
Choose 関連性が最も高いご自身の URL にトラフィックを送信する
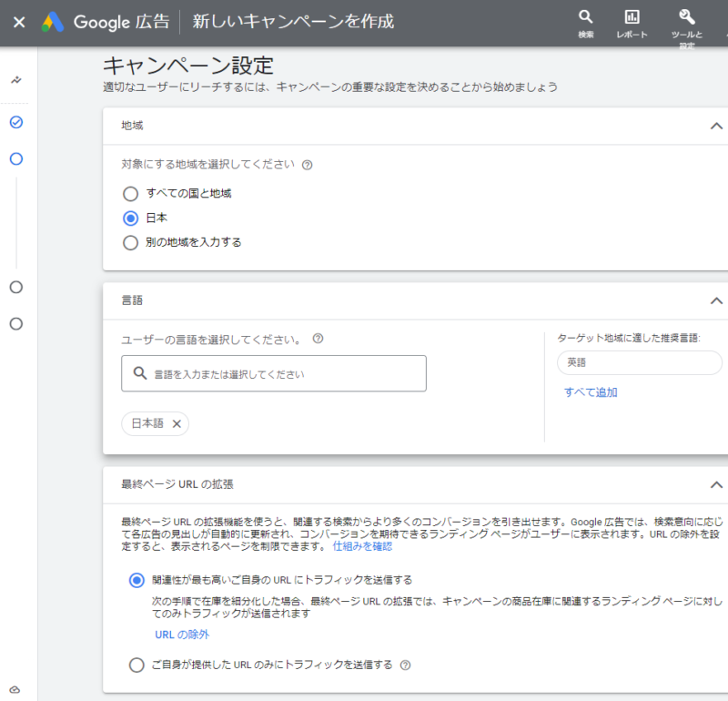pos(136,580)
